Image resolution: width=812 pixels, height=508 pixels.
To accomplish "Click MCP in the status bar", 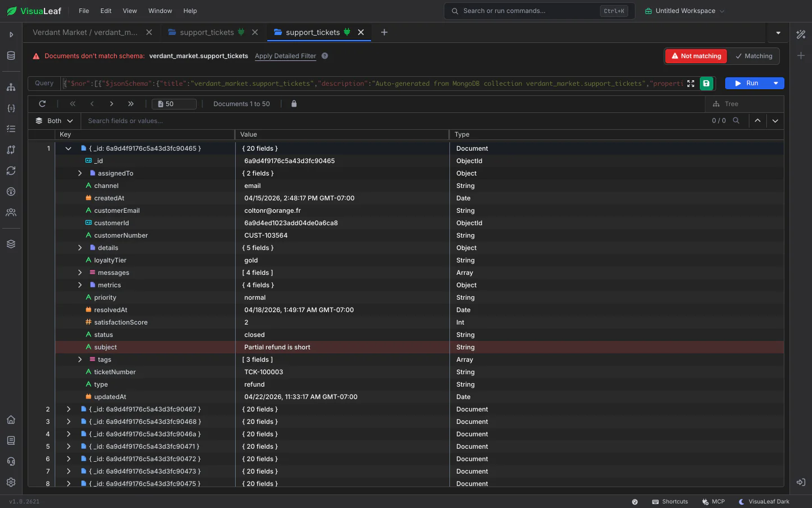I will click(x=713, y=502).
